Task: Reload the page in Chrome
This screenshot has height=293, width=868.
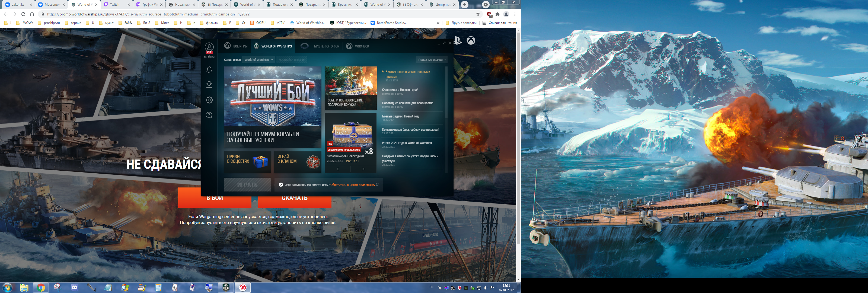Action: click(x=23, y=14)
